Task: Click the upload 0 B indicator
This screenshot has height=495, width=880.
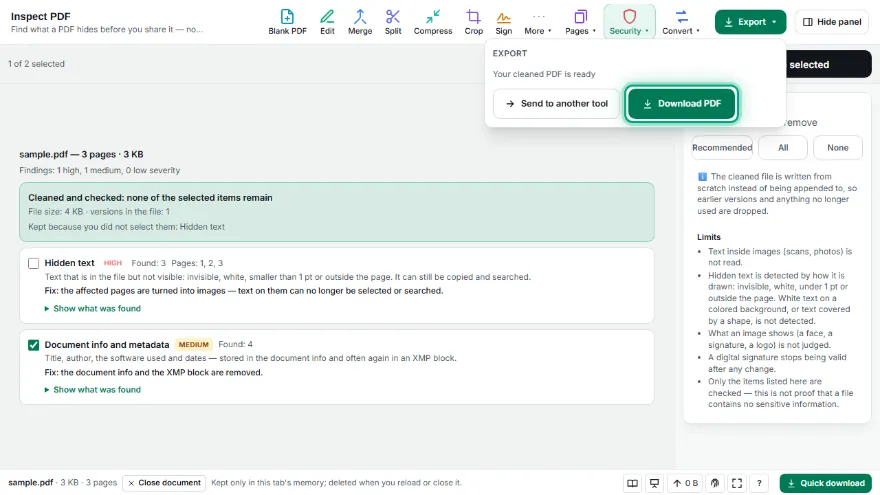Action: (685, 483)
